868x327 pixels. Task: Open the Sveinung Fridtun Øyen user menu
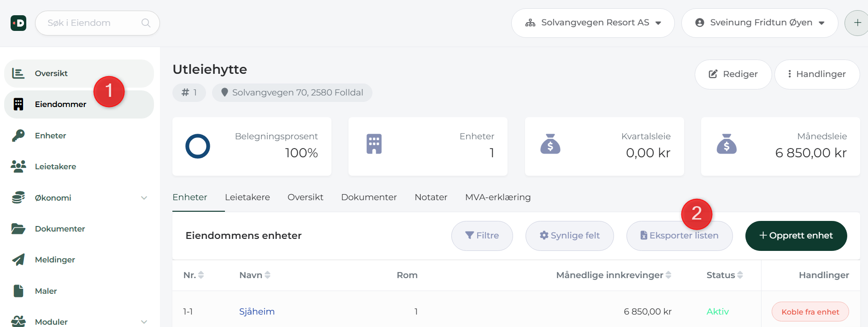pyautogui.click(x=760, y=23)
